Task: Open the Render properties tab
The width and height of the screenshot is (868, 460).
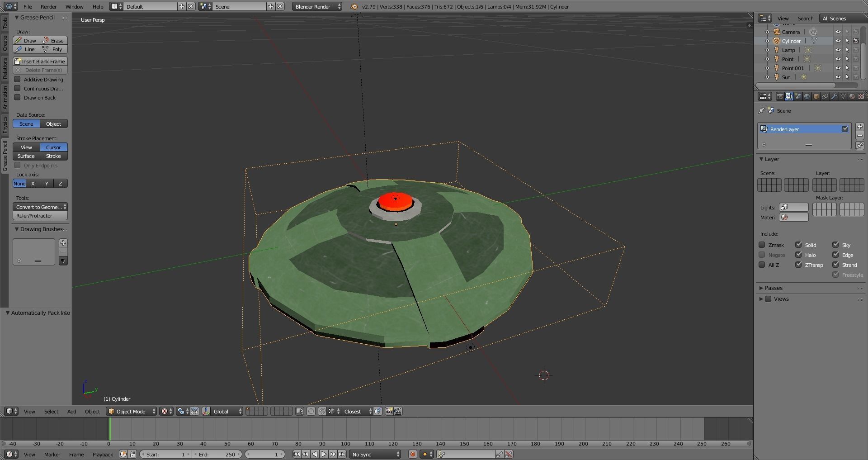Action: (x=780, y=96)
